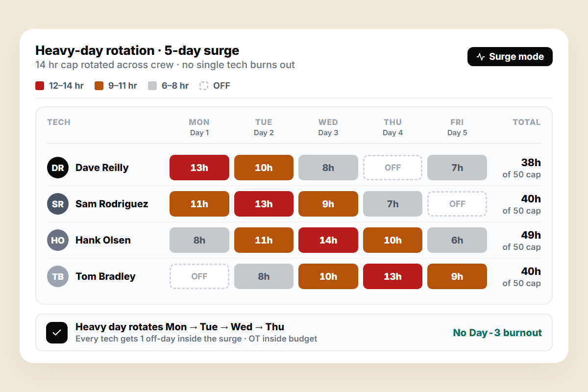This screenshot has height=392, width=588.
Task: Click the Tom Bradley name
Action: click(105, 276)
